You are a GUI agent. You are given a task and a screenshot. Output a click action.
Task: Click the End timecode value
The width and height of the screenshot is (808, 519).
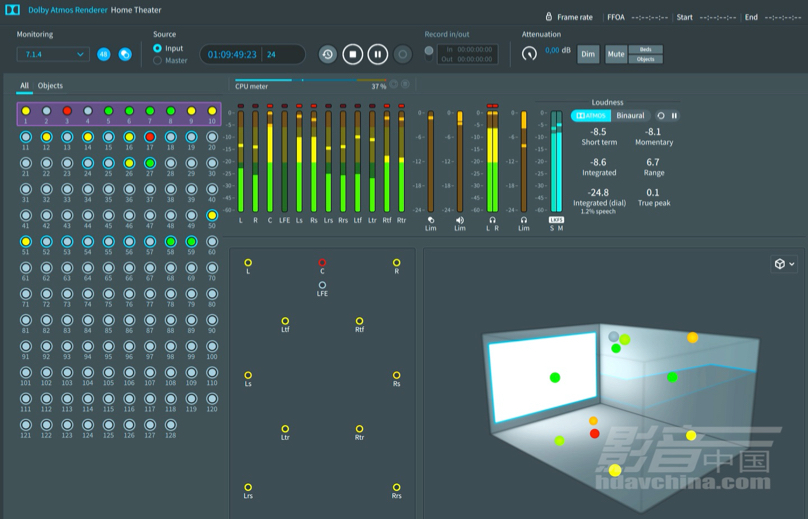tap(783, 18)
